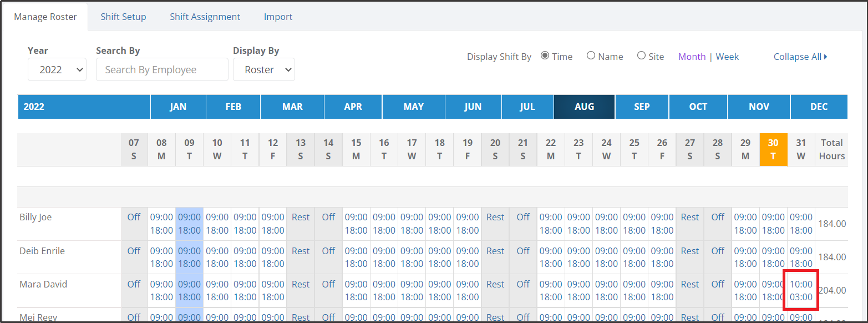
Task: Go to the Import tab
Action: (278, 17)
